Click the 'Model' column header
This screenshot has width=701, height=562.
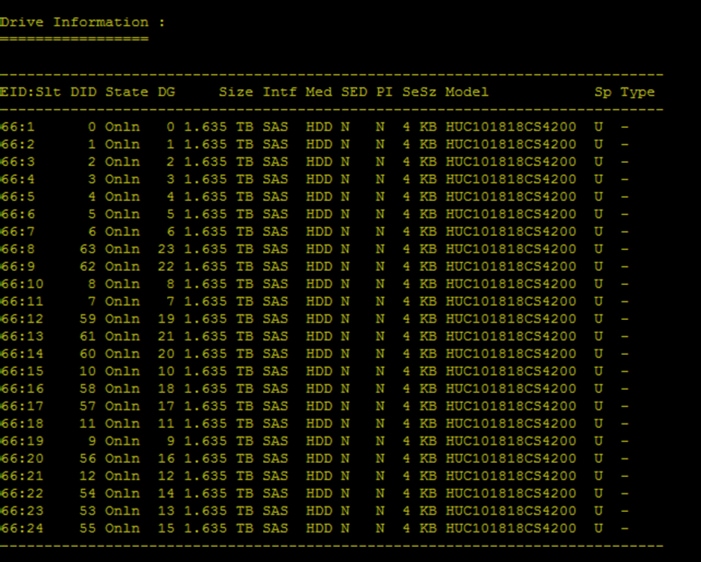pos(467,92)
